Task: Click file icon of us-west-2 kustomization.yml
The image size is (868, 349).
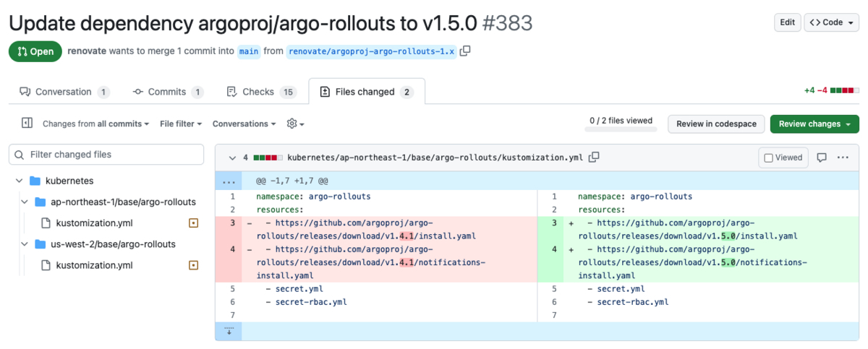Action: tap(46, 265)
